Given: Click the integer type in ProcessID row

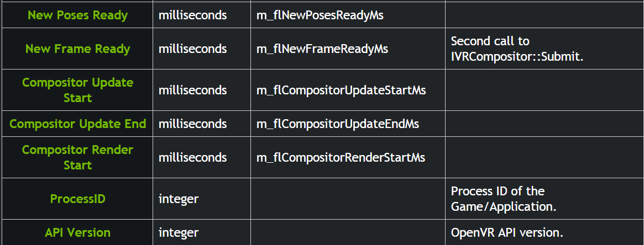Looking at the screenshot, I should point(179,199).
